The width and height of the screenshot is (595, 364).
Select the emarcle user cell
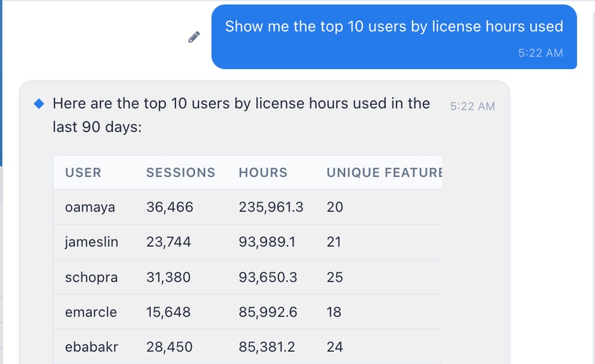pyautogui.click(x=91, y=312)
